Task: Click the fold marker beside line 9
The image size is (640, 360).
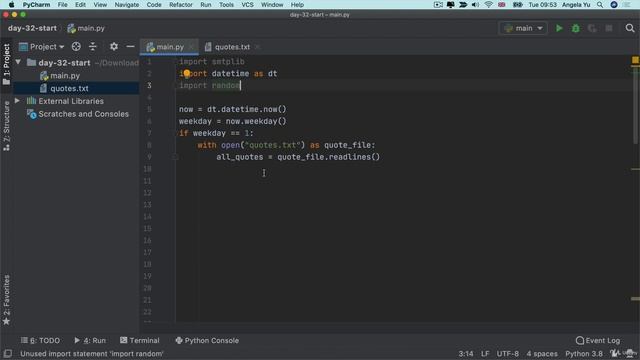Action: coord(176,157)
